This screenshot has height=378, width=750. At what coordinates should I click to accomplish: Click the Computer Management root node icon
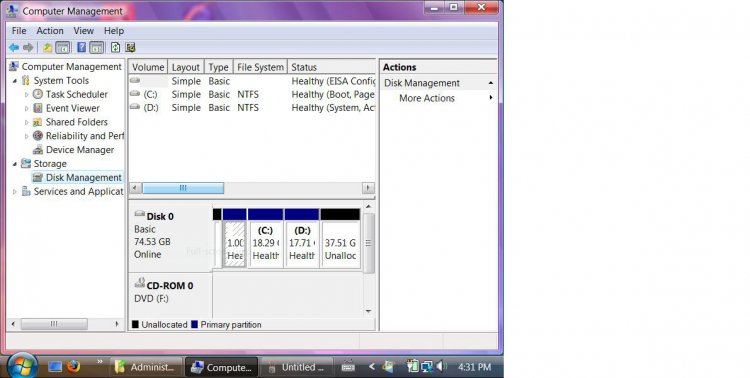[x=14, y=67]
